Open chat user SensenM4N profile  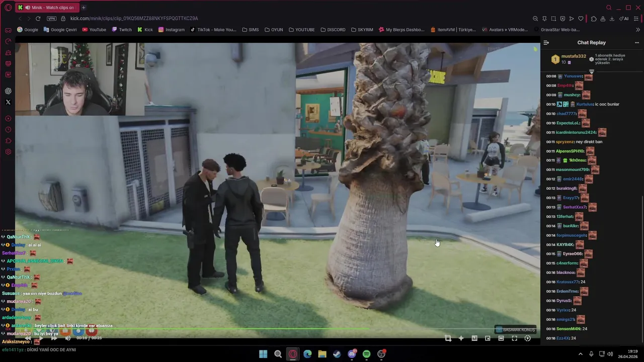point(569,329)
